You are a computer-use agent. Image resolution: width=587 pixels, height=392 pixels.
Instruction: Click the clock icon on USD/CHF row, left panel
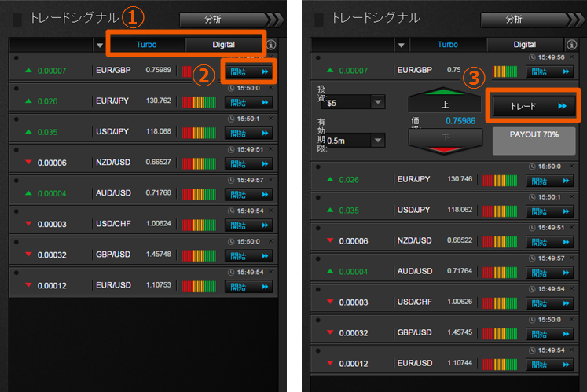point(231,211)
